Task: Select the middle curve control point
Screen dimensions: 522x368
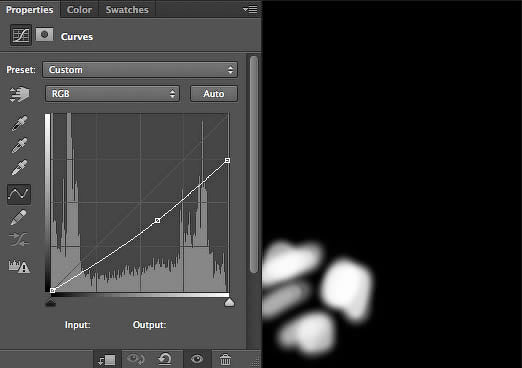Action: pyautogui.click(x=158, y=220)
